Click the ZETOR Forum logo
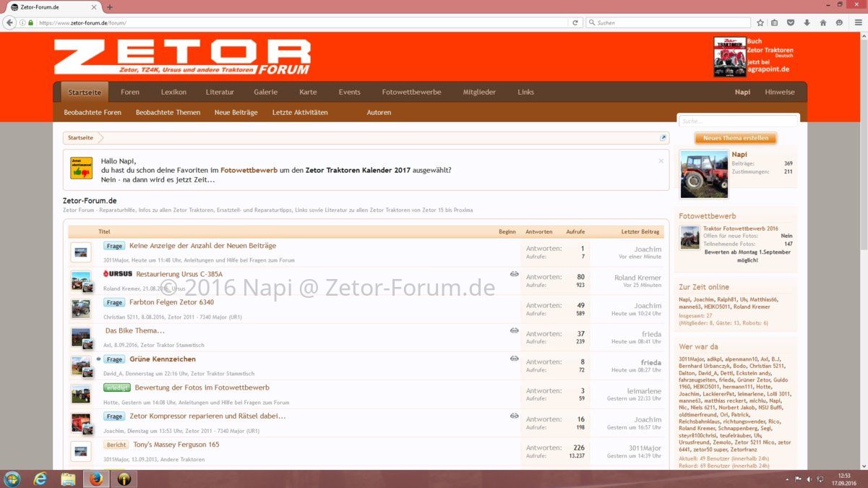The image size is (868, 488). [x=182, y=56]
